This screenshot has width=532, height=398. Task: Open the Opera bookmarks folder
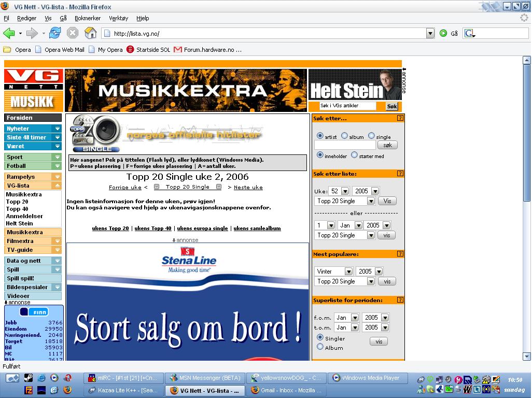17,50
